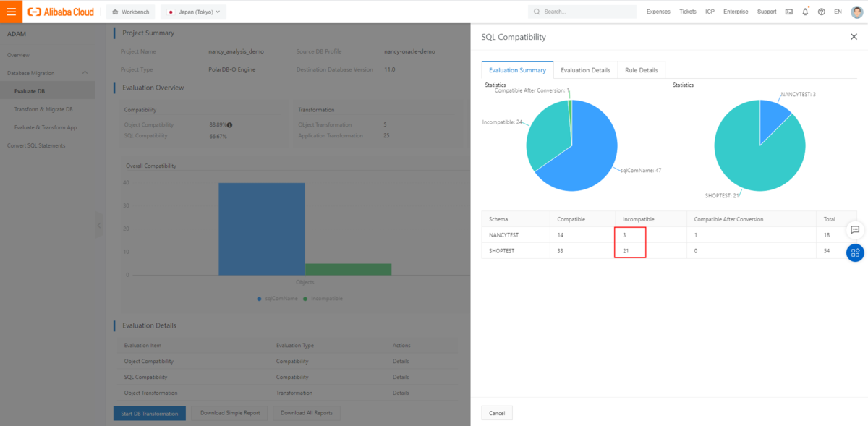Screen dimensions: 868x426
Task: Click the Incompatible: 24 pie label
Action: [503, 122]
